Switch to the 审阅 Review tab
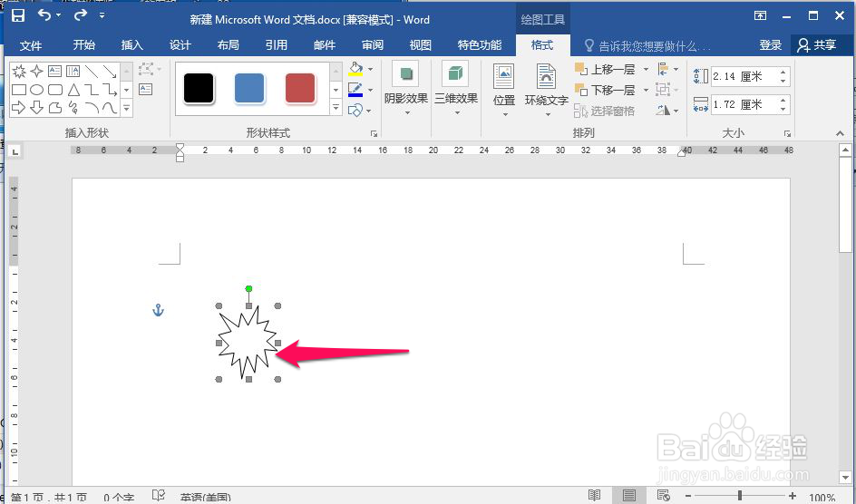The width and height of the screenshot is (856, 504). tap(373, 45)
